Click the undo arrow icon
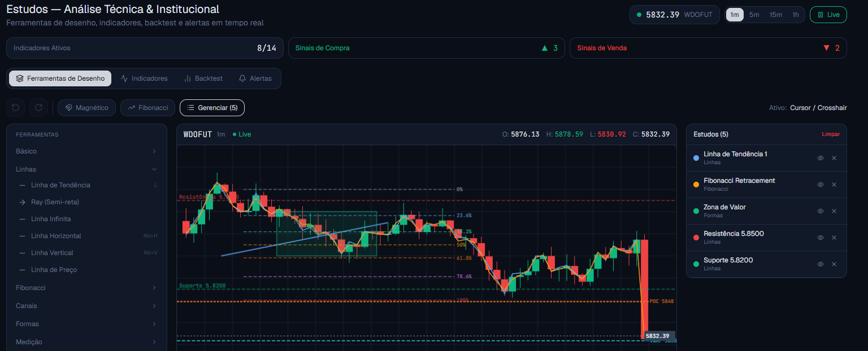 (16, 107)
